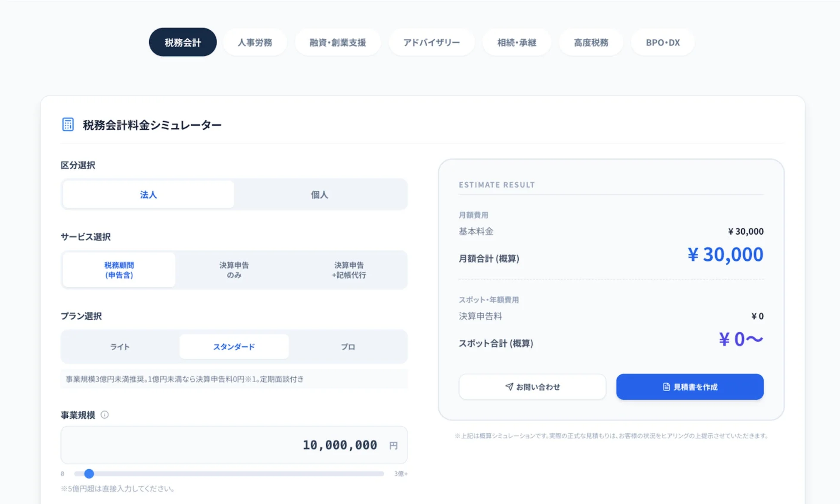Click the お問い合わせ button
This screenshot has height=504, width=840.
[x=532, y=386]
